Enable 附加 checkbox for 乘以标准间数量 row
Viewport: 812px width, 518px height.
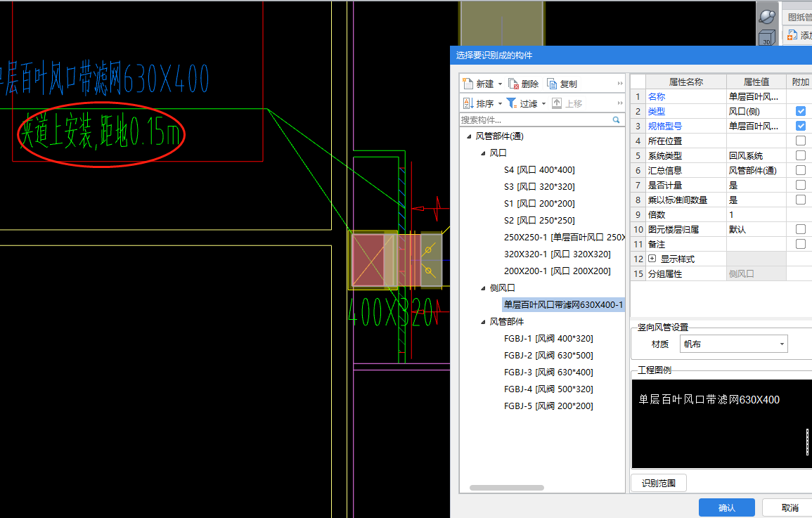pyautogui.click(x=801, y=200)
